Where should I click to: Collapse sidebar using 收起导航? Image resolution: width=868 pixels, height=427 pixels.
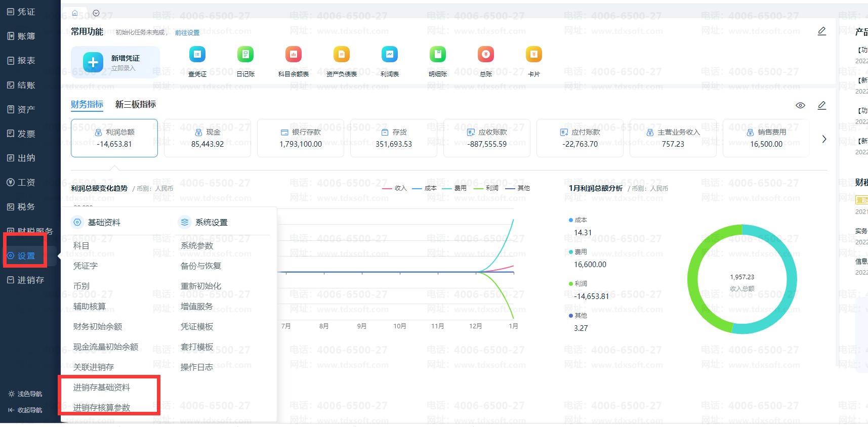(x=25, y=410)
